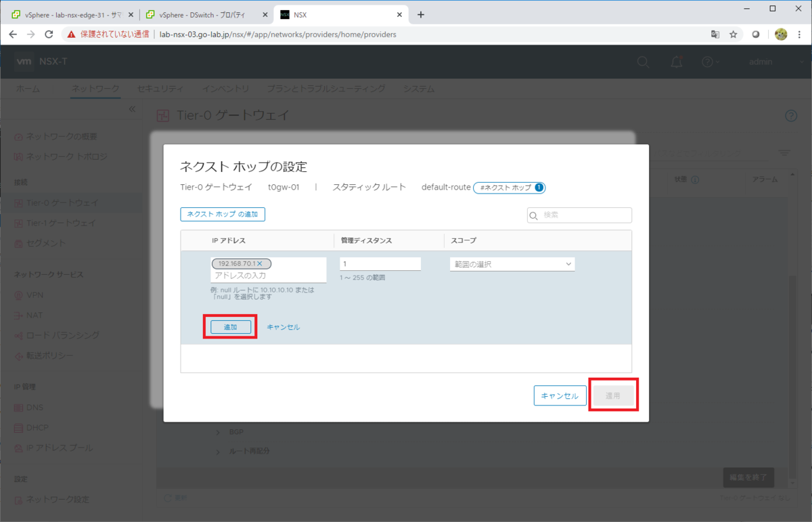This screenshot has height=522, width=812.
Task: Select 転送ポリシー in sidebar
Action: [50, 356]
